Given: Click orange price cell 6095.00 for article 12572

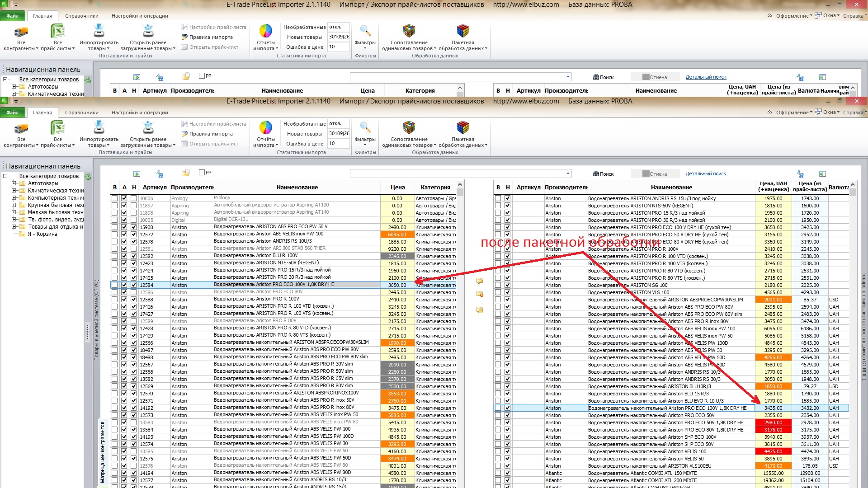Looking at the screenshot, I should [397, 235].
